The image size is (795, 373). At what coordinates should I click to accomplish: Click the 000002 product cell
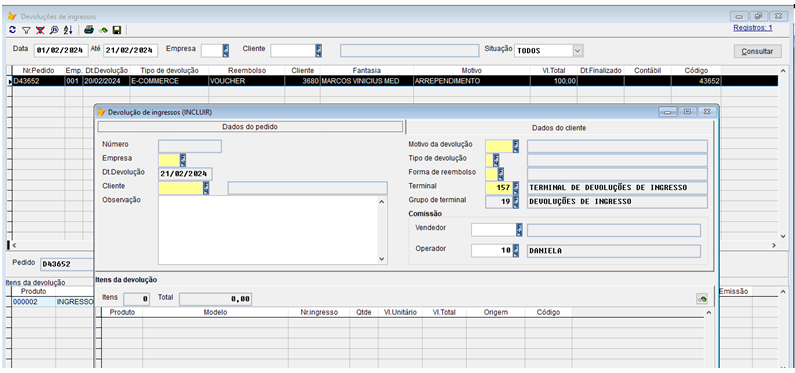click(33, 302)
